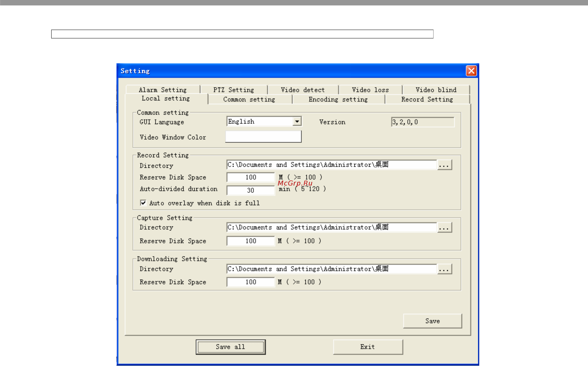Viewport: 588px width, 366px height.
Task: Click the 'Version' label text
Action: tap(332, 122)
